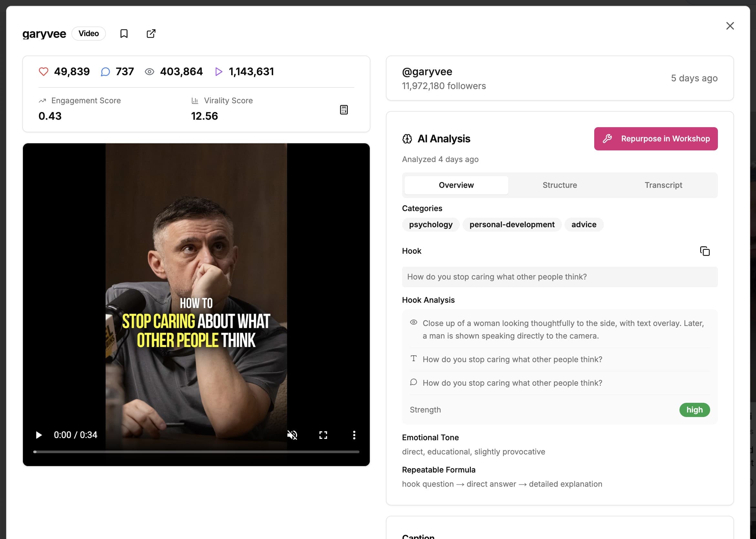The image size is (756, 539).
Task: Bookmark this garyvee video
Action: [124, 34]
